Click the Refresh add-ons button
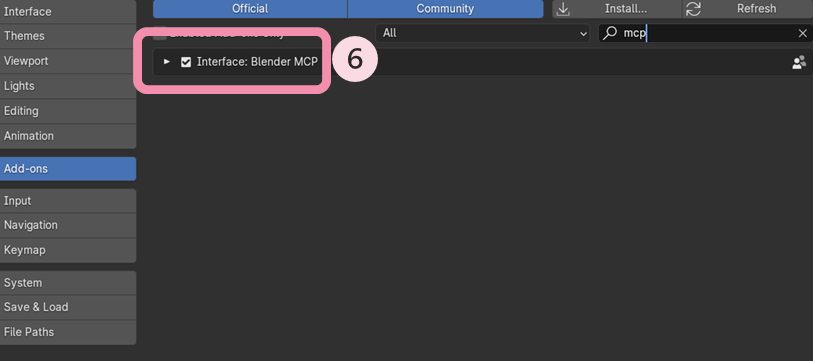Screen dimensions: 813x361 point(747,9)
